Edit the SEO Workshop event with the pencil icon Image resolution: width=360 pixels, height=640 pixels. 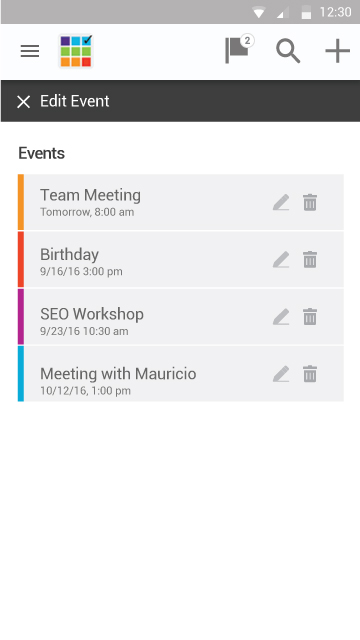click(281, 317)
